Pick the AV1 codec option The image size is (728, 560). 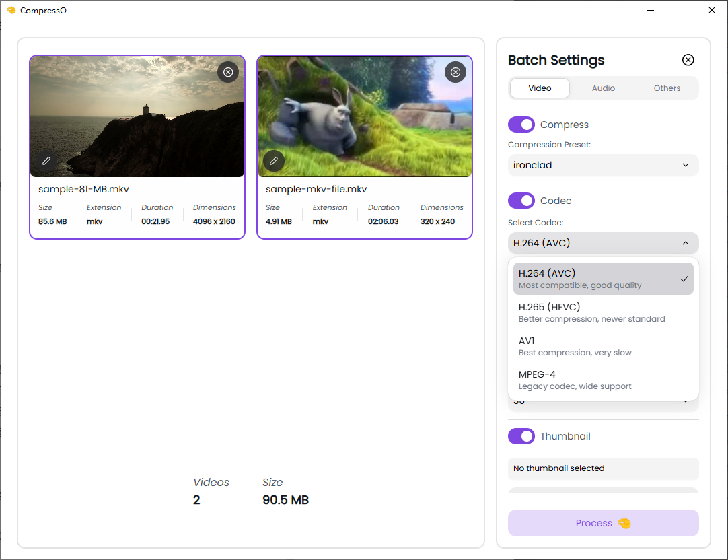603,347
